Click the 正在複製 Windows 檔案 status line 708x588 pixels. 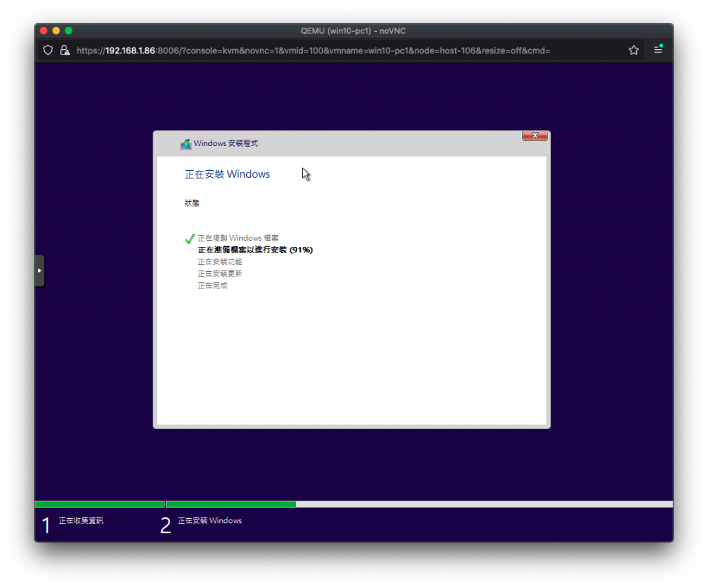238,238
